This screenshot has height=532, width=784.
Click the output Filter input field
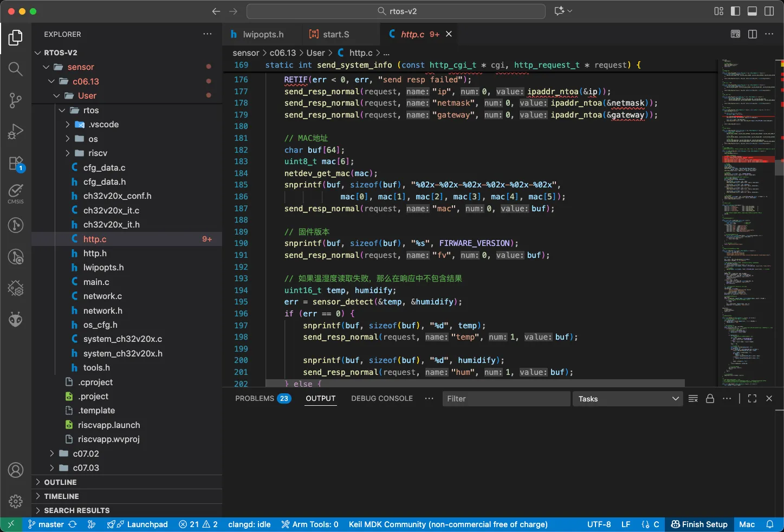(506, 399)
